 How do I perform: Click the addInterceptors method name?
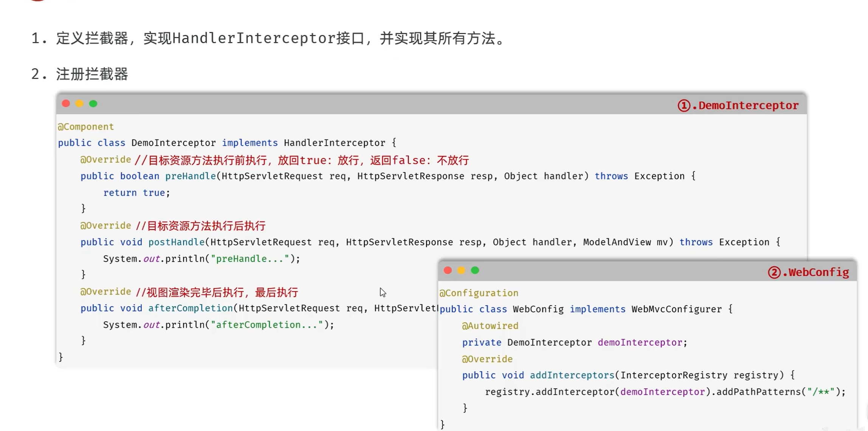pyautogui.click(x=572, y=375)
